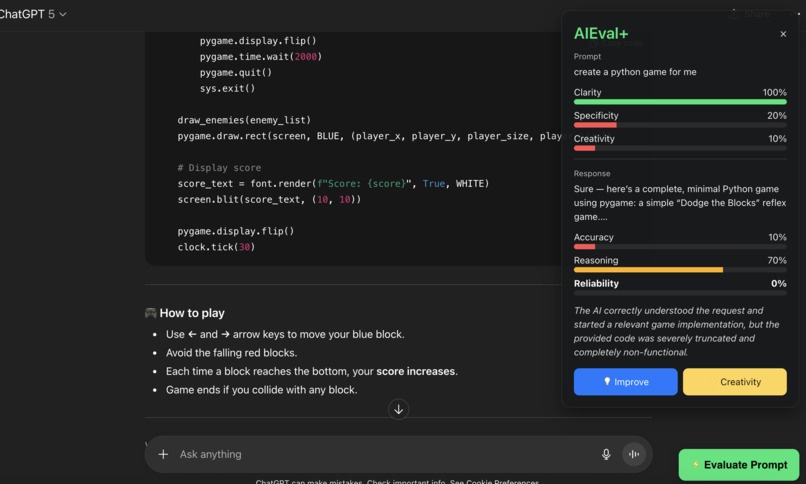
Task: Click the plus attach icon in the composer
Action: pos(163,454)
